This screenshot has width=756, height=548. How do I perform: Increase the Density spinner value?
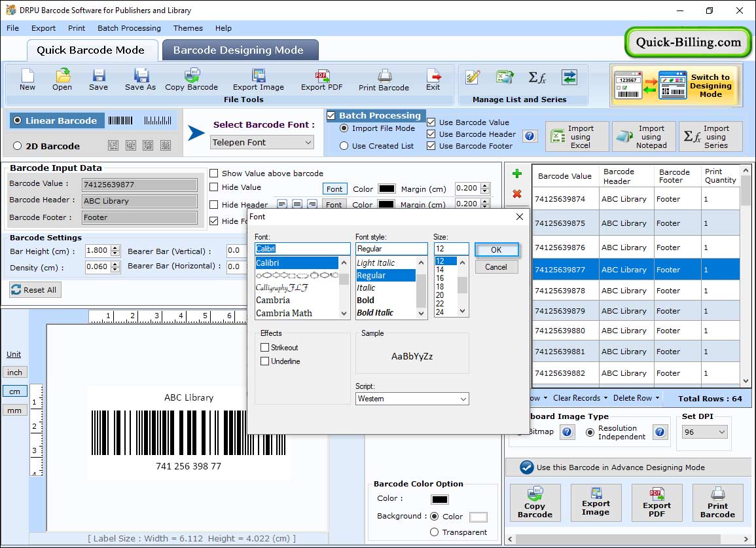pos(115,265)
